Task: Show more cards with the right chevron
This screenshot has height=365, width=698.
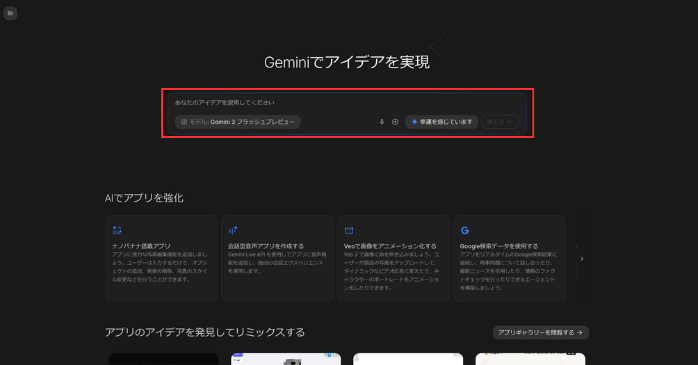Action: [x=582, y=259]
